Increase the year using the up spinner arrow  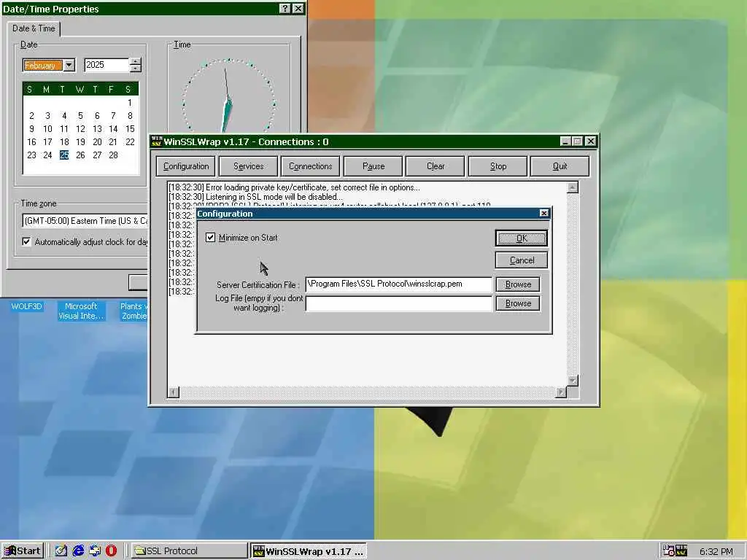click(135, 61)
